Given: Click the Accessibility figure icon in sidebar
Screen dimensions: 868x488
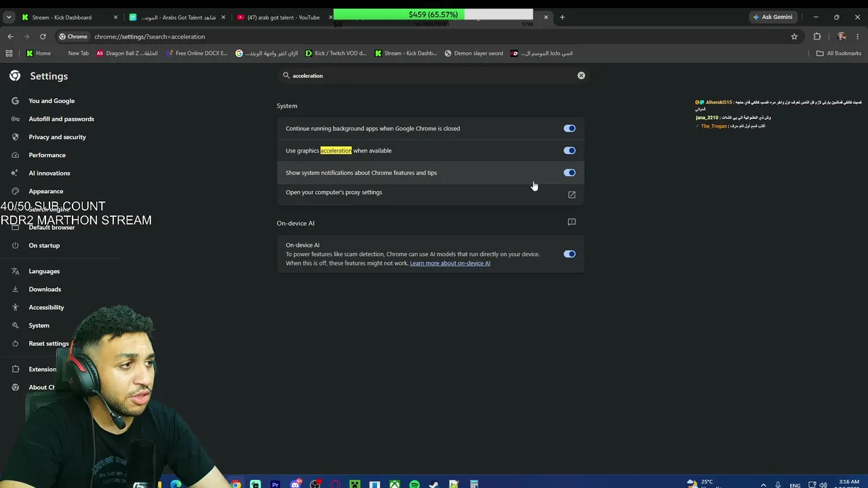Looking at the screenshot, I should tap(15, 307).
